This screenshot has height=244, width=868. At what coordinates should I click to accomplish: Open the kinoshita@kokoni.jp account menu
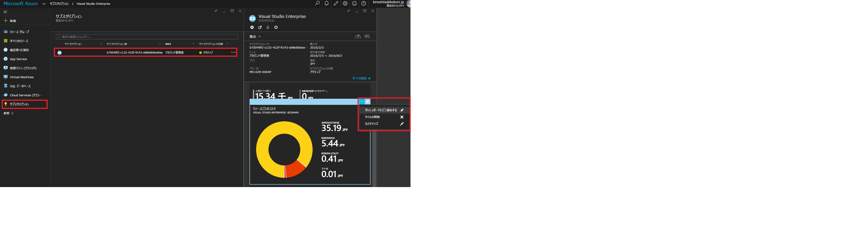(x=388, y=4)
